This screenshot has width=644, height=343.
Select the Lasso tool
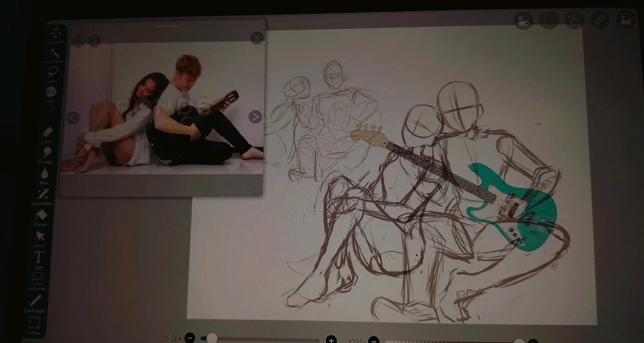pyautogui.click(x=53, y=72)
